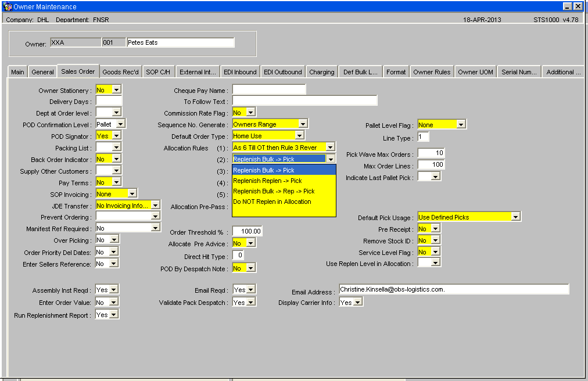Click the Owner Maintenance title bar icon
588x381 pixels.
pos(7,6)
